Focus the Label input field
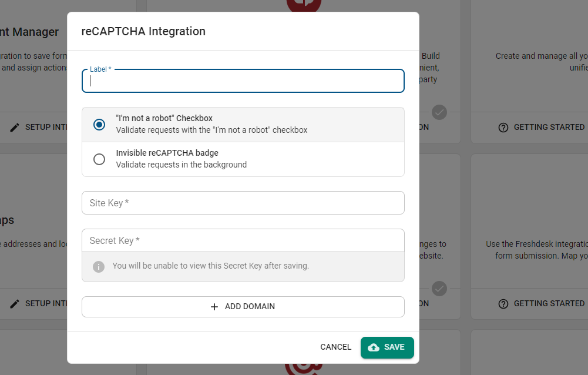Screen dimensions: 588x375 (x=243, y=81)
